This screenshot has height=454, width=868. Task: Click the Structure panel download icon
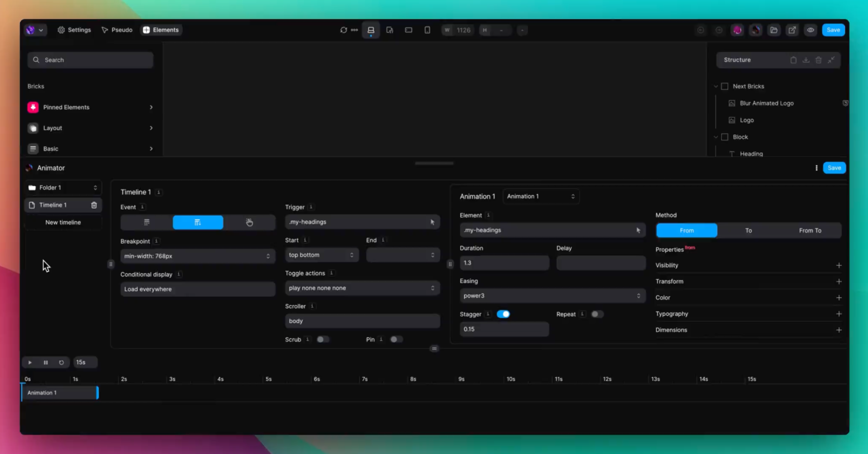tap(806, 60)
